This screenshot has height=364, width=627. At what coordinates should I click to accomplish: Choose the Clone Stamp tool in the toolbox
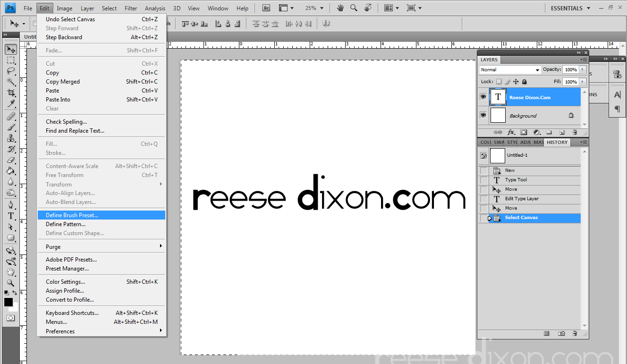point(10,138)
